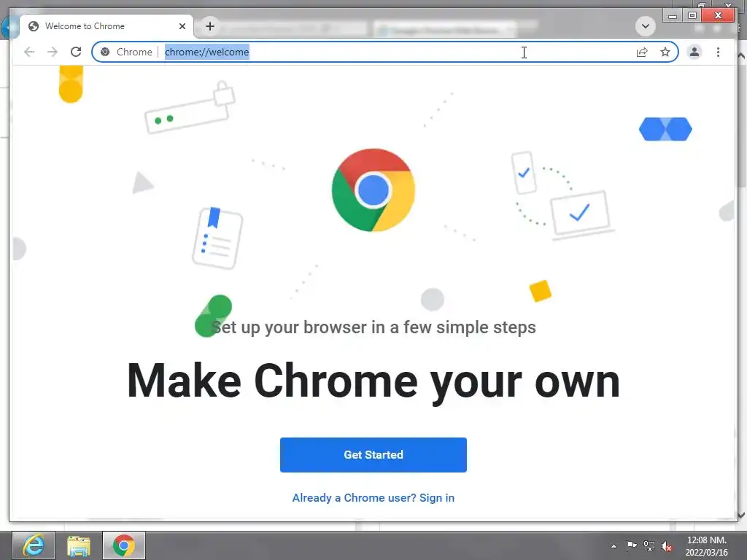Open the profile avatar menu
The image size is (747, 560).
click(x=694, y=52)
